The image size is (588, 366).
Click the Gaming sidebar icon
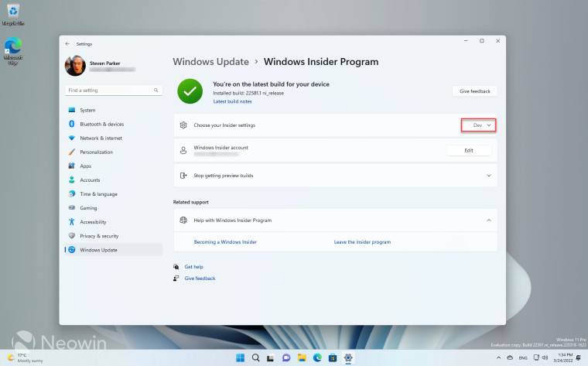click(72, 207)
